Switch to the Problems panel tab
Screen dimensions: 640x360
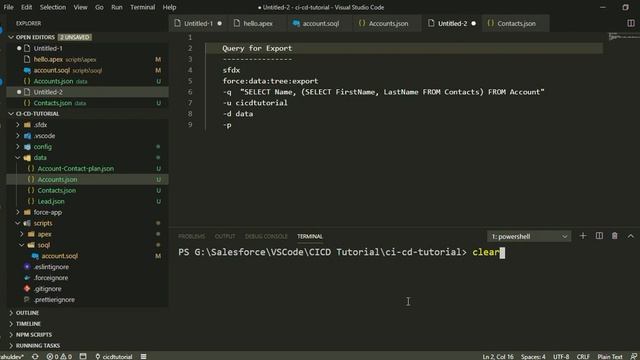(191, 236)
